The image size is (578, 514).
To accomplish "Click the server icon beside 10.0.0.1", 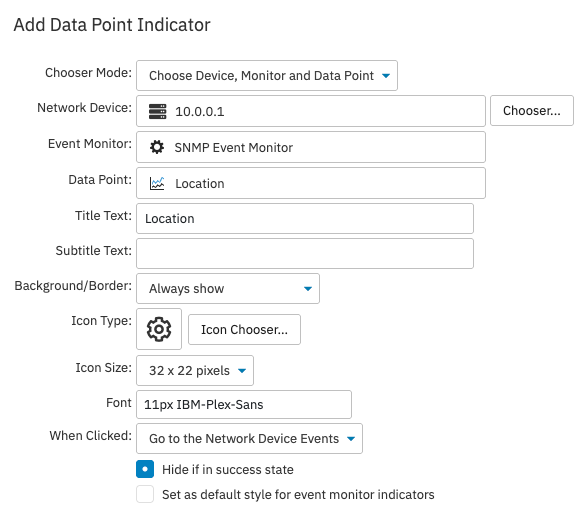I will coord(157,111).
